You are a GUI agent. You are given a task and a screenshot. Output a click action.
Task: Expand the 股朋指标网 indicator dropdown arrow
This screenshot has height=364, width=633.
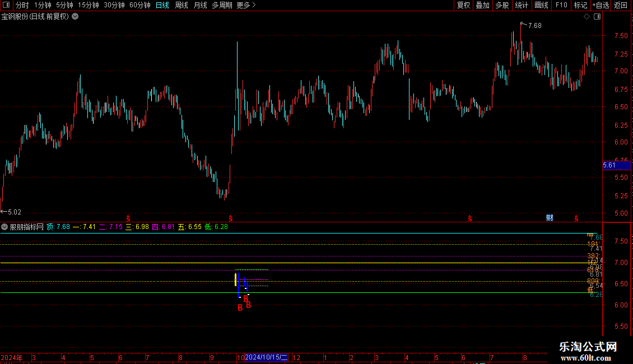[x=4, y=227]
